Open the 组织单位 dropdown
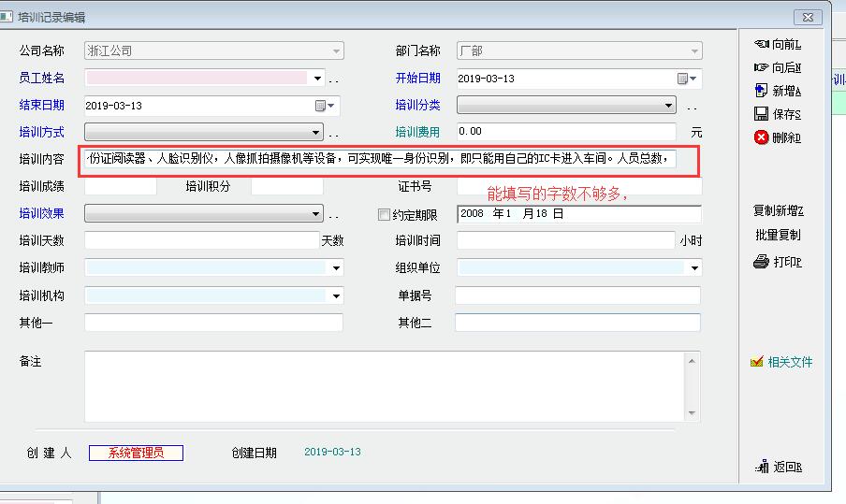This screenshot has width=846, height=504. click(x=694, y=268)
